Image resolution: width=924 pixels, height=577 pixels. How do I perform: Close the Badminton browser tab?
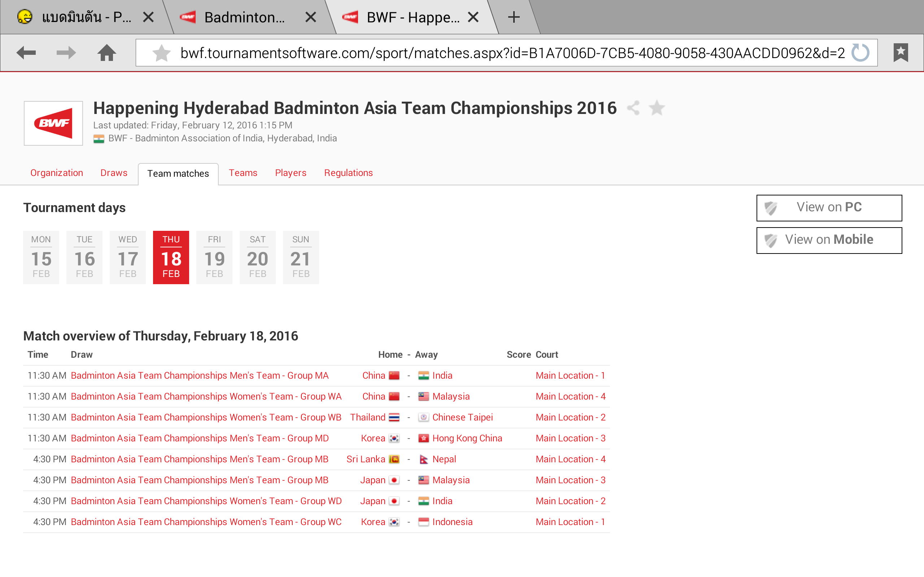[x=311, y=17]
